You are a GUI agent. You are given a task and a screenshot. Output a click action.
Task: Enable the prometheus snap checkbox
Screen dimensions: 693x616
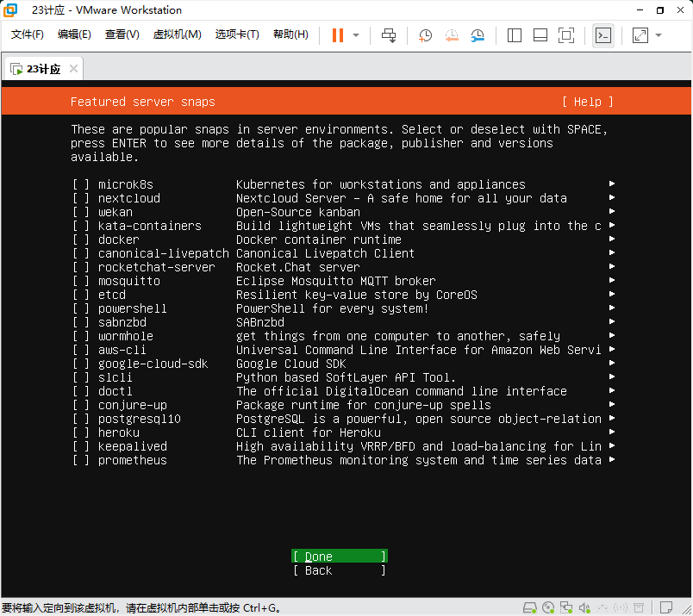click(81, 460)
